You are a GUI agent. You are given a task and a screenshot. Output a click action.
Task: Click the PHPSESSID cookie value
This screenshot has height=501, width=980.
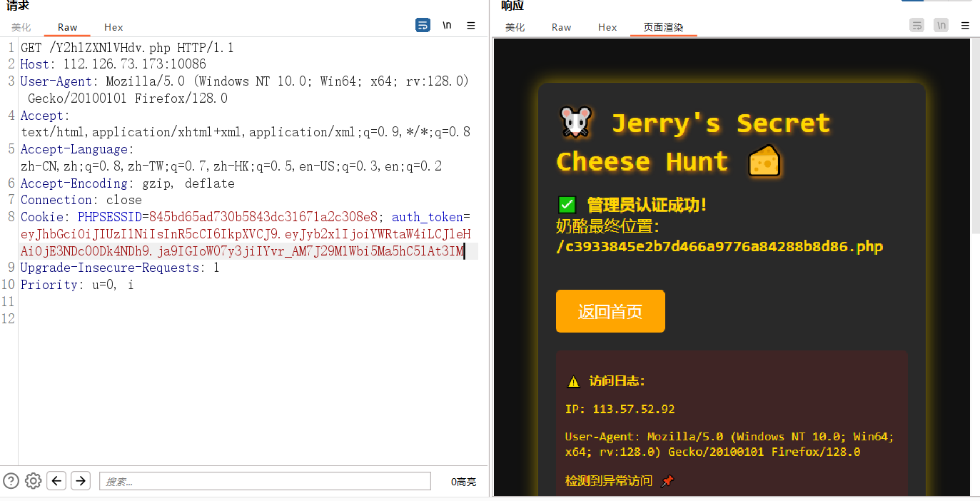click(x=263, y=217)
